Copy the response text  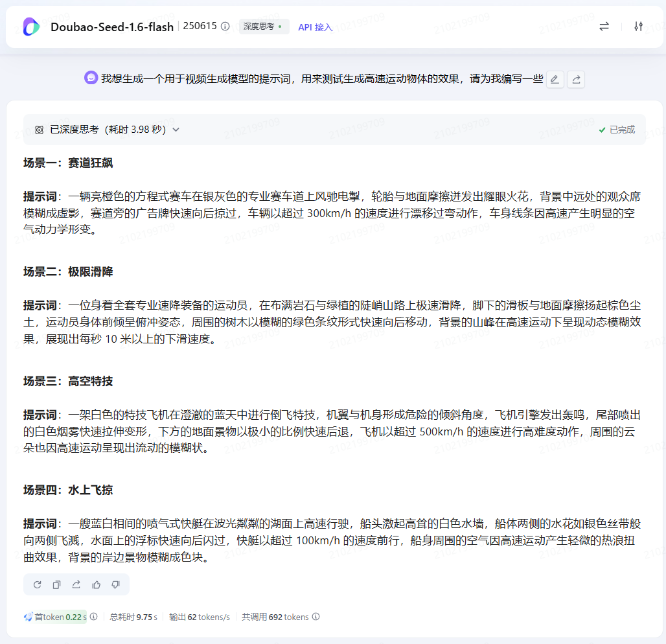tap(56, 585)
